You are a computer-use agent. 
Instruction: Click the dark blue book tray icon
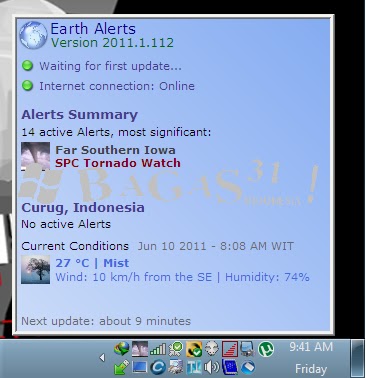230,367
